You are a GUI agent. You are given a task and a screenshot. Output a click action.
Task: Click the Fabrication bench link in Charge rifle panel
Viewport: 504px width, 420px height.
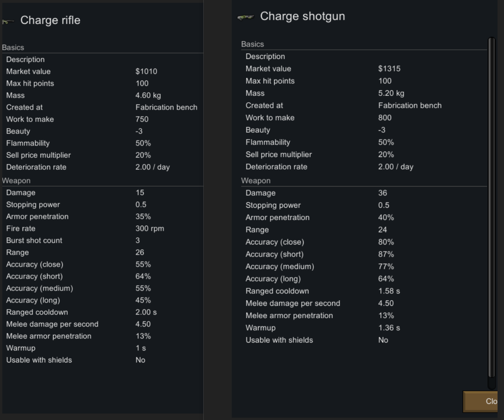[x=166, y=107]
